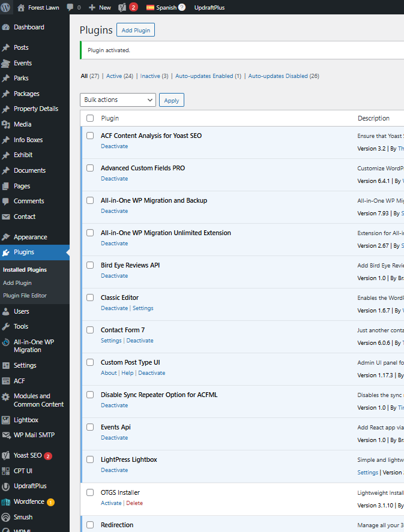Click the Plugin column header text

point(110,118)
